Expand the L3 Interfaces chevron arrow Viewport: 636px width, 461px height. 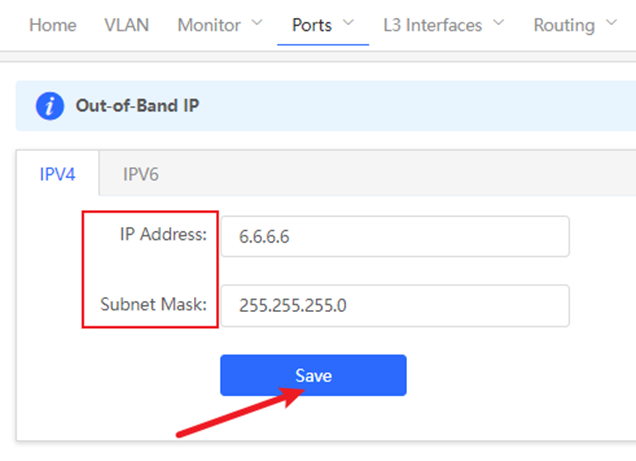click(x=498, y=24)
